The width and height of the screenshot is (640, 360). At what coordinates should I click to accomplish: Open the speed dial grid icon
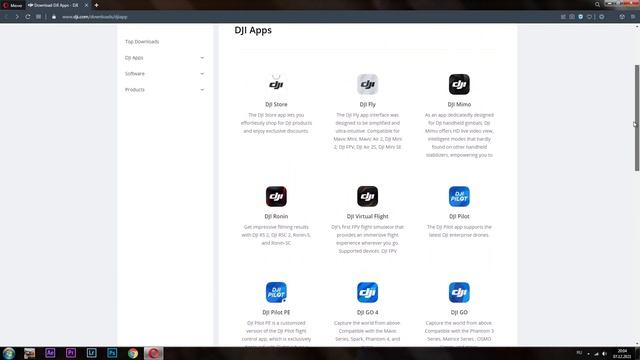click(x=38, y=17)
